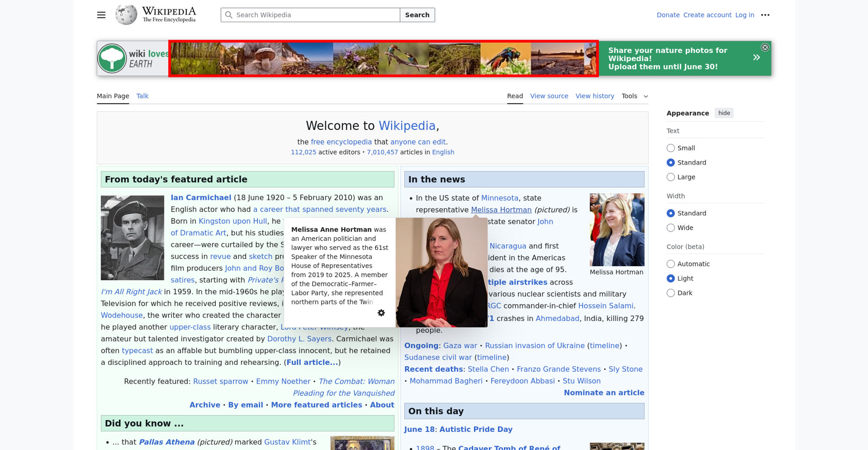Expand the Tools dropdown
Viewport: 868px width, 450px height.
(635, 96)
